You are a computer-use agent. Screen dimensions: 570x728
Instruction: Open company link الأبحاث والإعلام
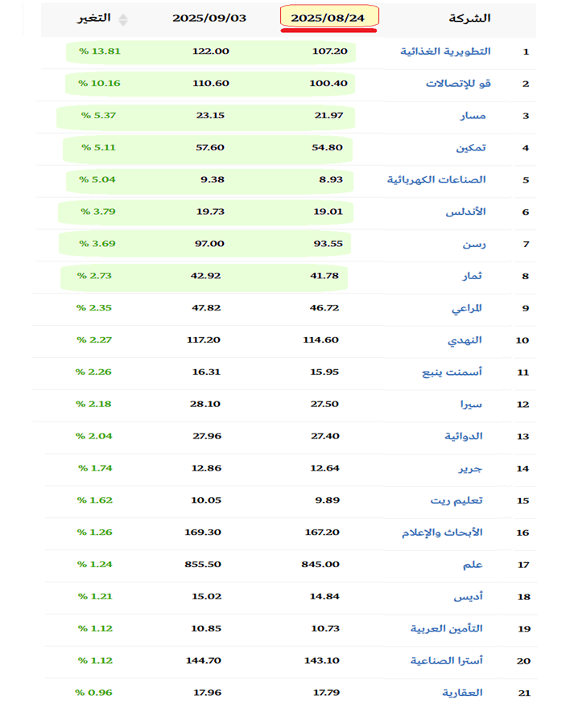pos(442,532)
